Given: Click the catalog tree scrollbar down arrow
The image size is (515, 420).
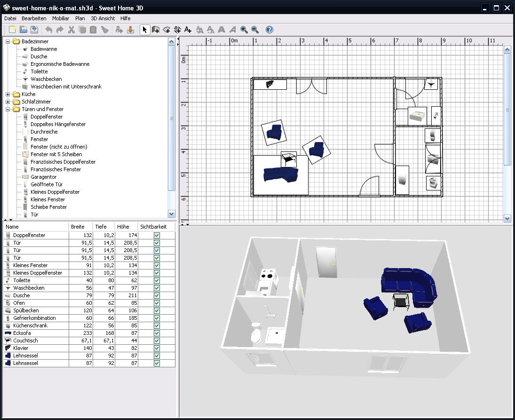Looking at the screenshot, I should 171,214.
